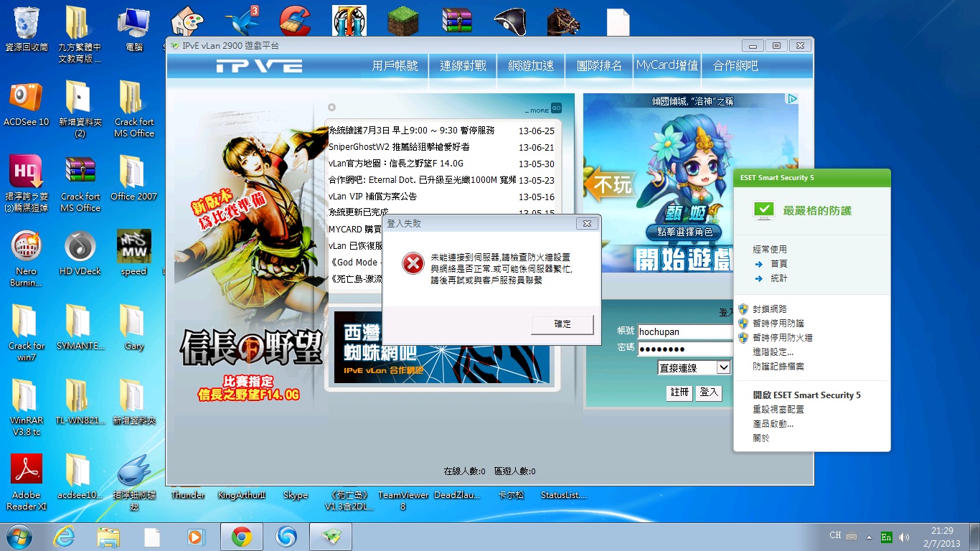Open the 直接連線 connection type dropdown
The width and height of the screenshot is (980, 551).
[694, 367]
